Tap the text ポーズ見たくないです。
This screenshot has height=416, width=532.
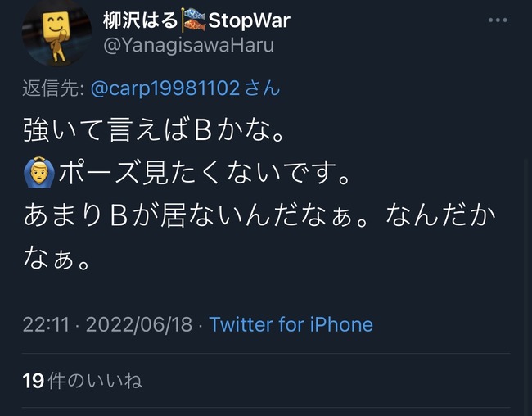click(x=205, y=173)
